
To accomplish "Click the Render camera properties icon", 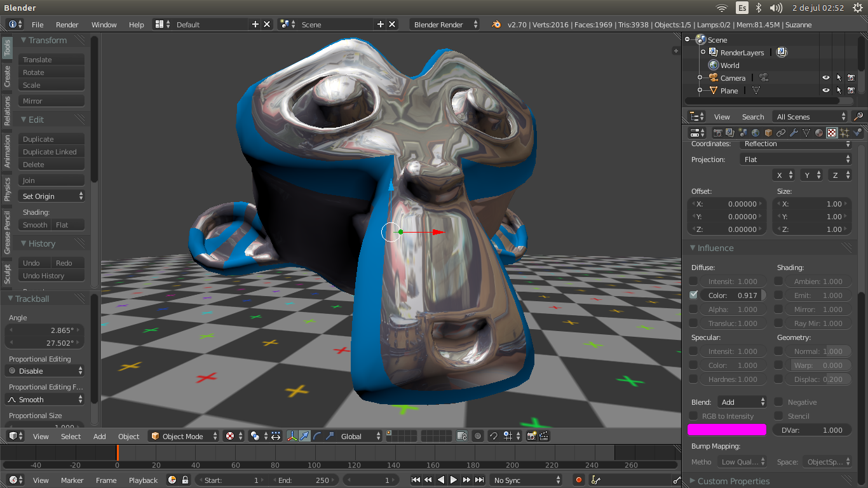I will [x=717, y=133].
